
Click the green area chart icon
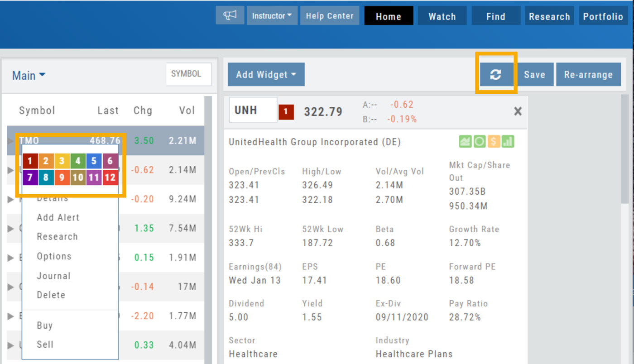tap(465, 142)
